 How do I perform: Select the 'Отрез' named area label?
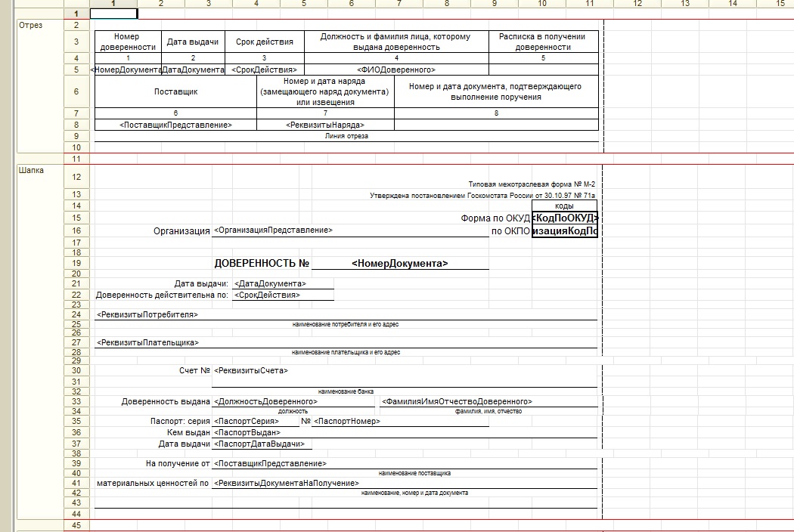pyautogui.click(x=30, y=25)
